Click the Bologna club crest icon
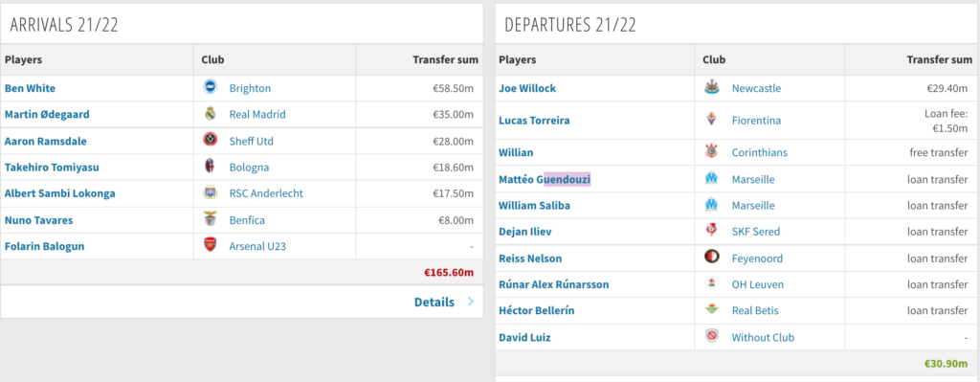Image resolution: width=980 pixels, height=382 pixels. point(210,167)
